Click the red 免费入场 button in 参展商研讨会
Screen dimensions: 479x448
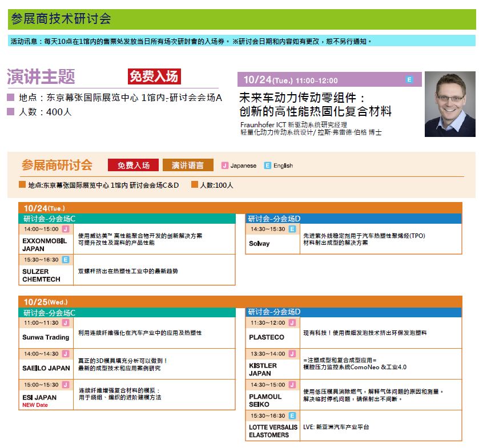pos(133,165)
